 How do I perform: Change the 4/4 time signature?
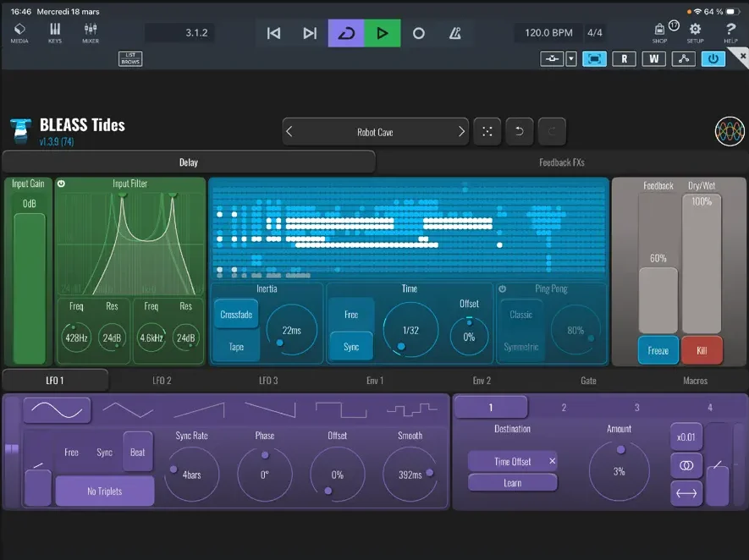595,33
